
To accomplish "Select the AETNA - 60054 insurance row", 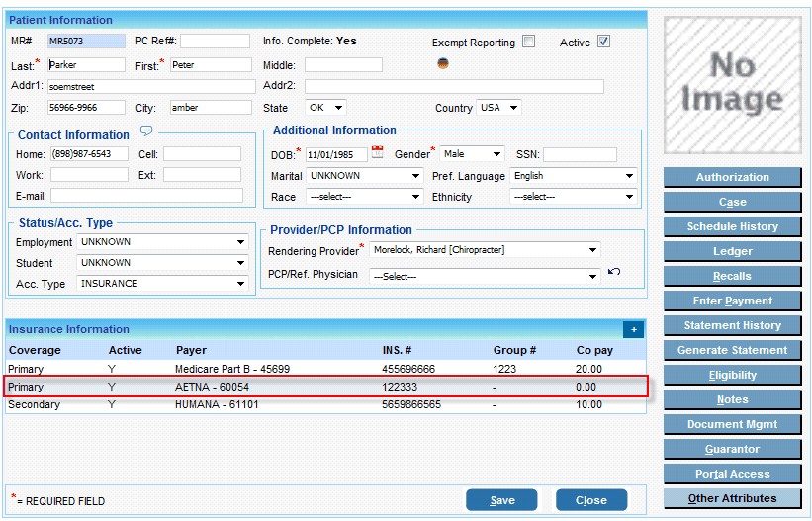I will pos(325,387).
